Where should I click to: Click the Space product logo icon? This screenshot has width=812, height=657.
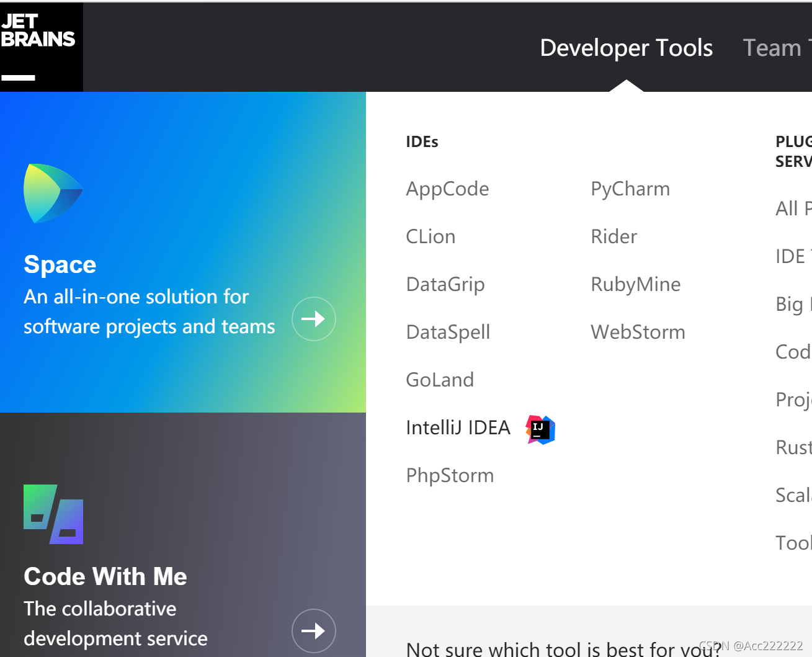(53, 194)
